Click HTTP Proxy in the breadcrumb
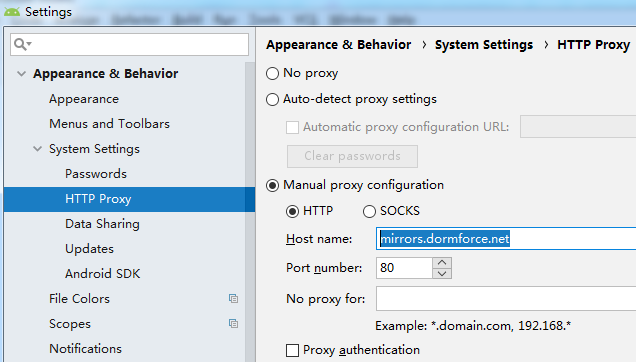This screenshot has height=362, width=636. pyautogui.click(x=594, y=45)
